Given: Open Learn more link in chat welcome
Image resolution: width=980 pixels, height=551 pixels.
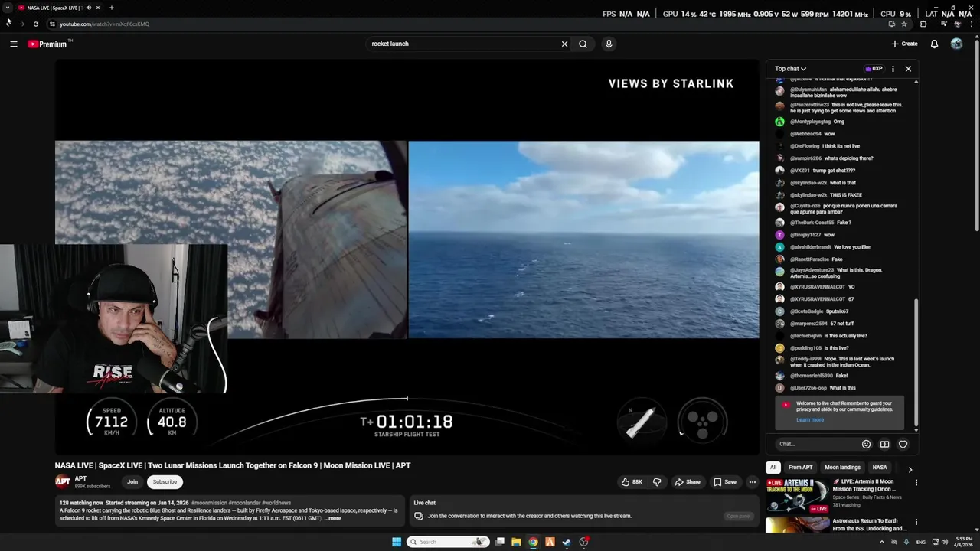Looking at the screenshot, I should point(810,419).
